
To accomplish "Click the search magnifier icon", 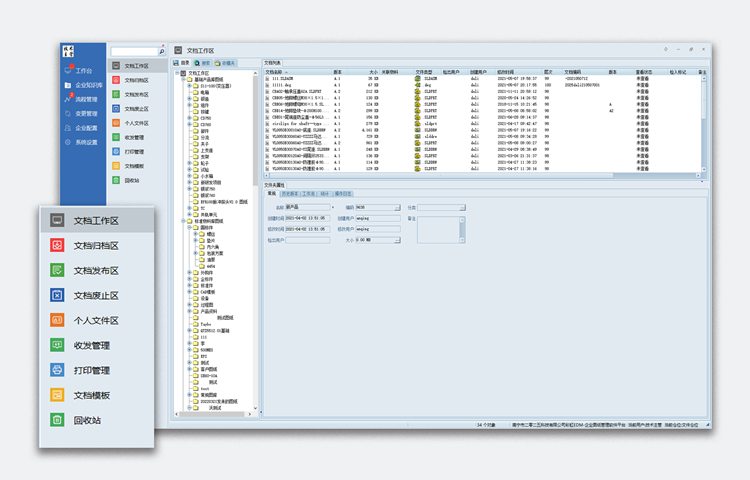I will coord(163,50).
